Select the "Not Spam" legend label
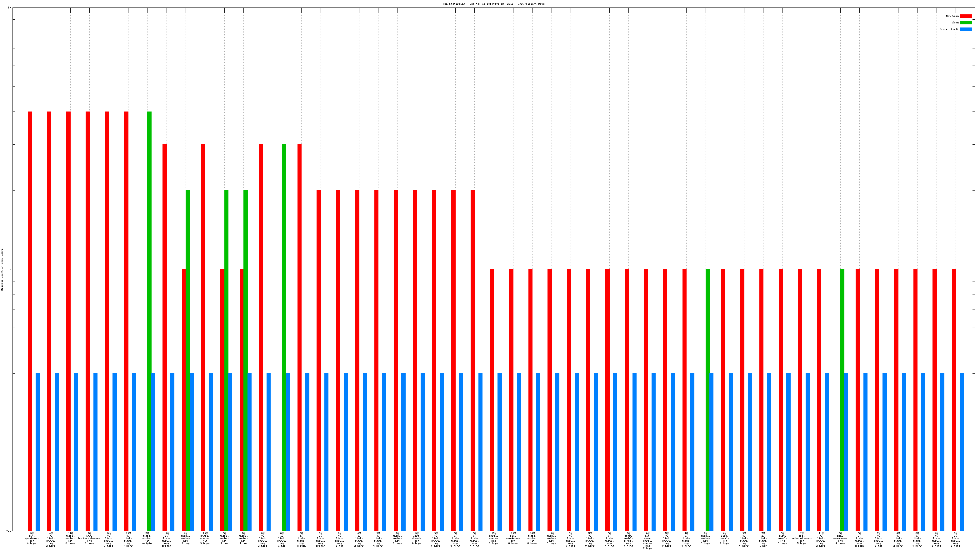This screenshot has width=980, height=551. click(x=952, y=16)
